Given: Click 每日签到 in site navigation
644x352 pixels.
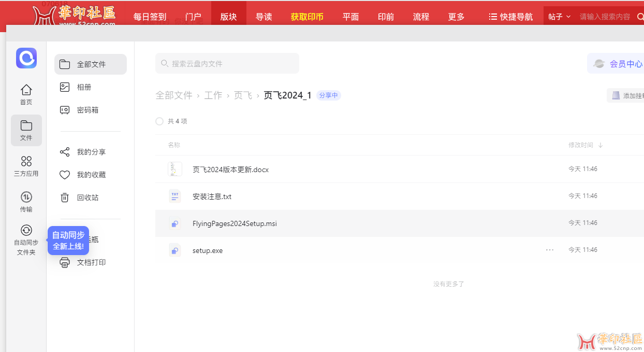Looking at the screenshot, I should pyautogui.click(x=150, y=17).
